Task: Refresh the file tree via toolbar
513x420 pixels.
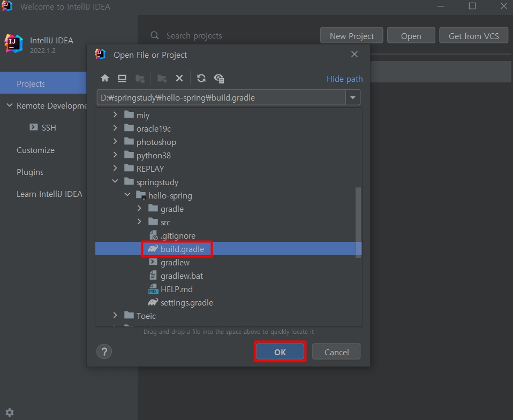Action: (201, 79)
